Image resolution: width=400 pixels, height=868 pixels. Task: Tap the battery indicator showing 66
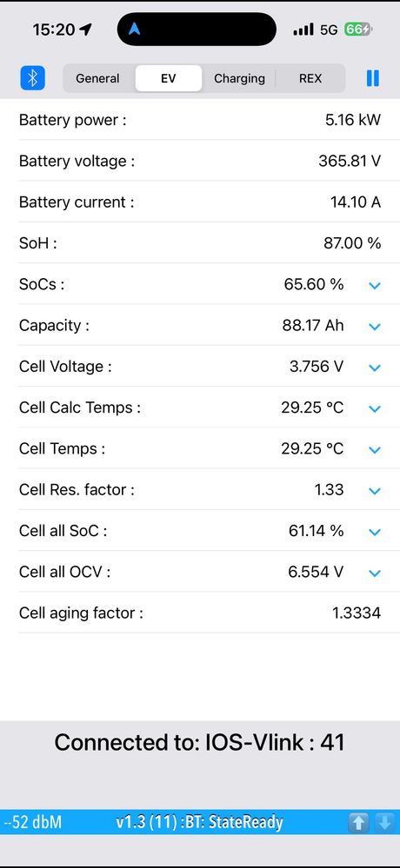pos(358,30)
